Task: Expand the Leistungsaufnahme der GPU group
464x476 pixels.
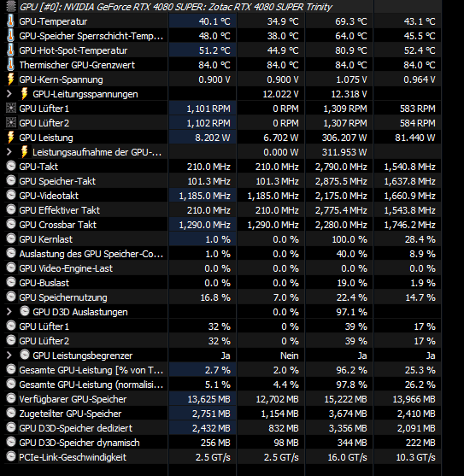Action: (x=9, y=152)
